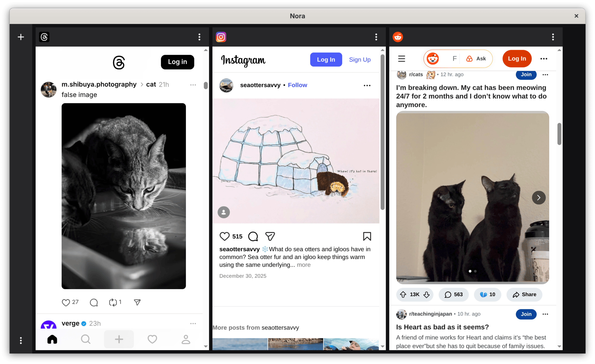Image resolution: width=595 pixels, height=364 pixels.
Task: Open the new post plus icon on Threads
Action: 119,339
